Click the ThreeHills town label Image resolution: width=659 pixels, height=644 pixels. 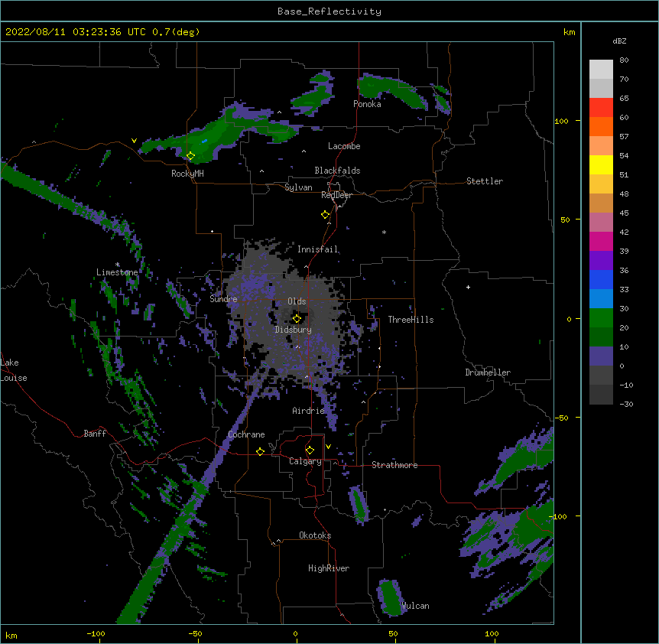coord(411,320)
